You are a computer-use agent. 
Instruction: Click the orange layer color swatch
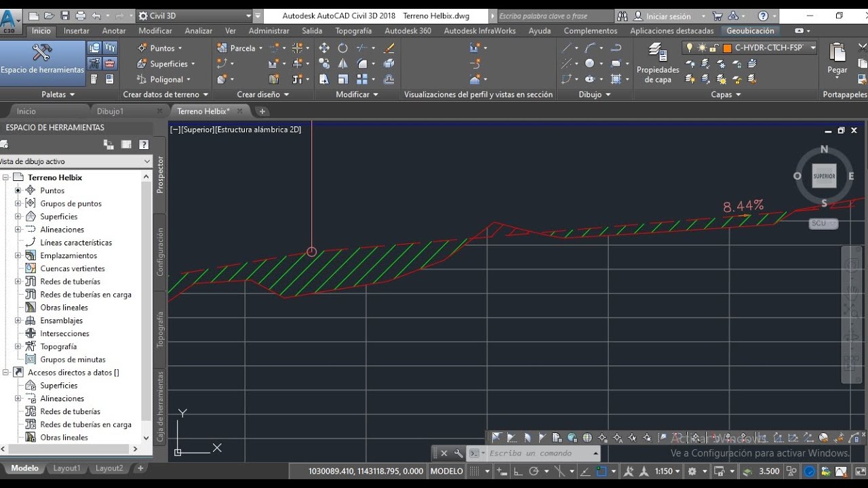tap(727, 48)
